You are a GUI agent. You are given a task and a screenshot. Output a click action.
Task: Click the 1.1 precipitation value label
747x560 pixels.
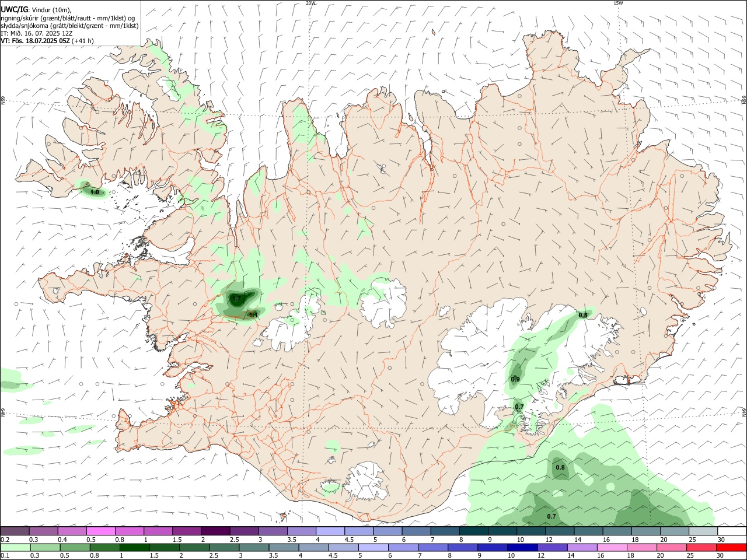(x=253, y=315)
